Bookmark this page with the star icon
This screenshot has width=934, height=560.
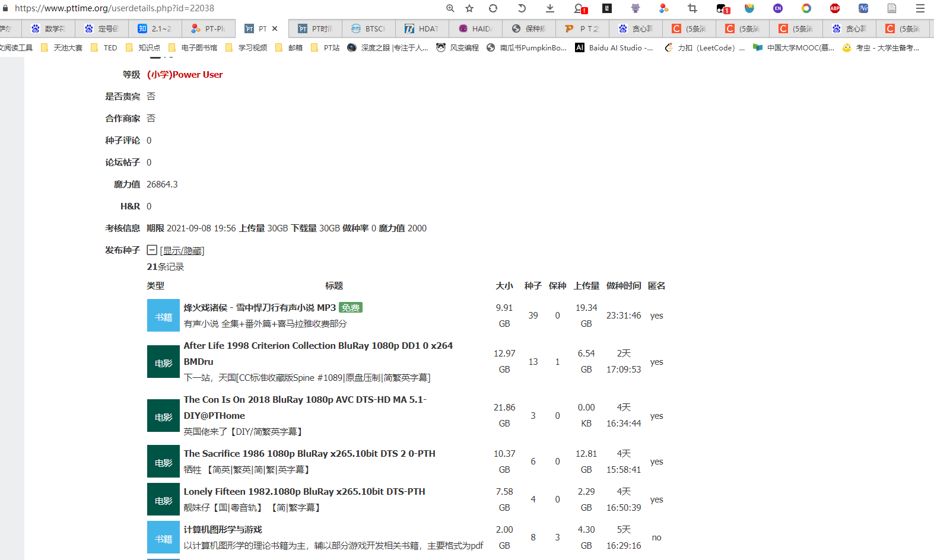pos(469,8)
